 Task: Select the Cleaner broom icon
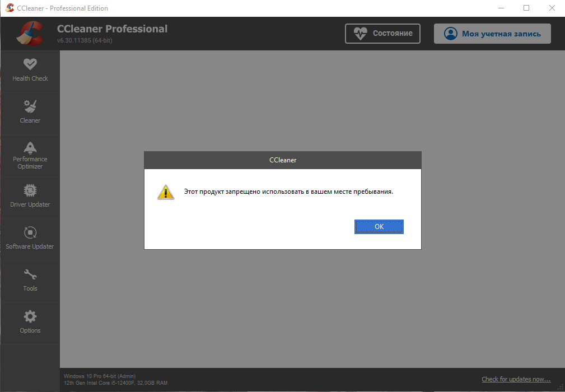click(30, 106)
